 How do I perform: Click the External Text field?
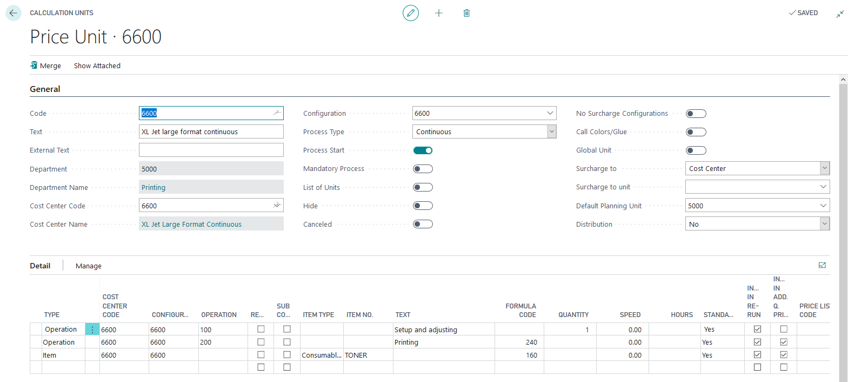211,150
